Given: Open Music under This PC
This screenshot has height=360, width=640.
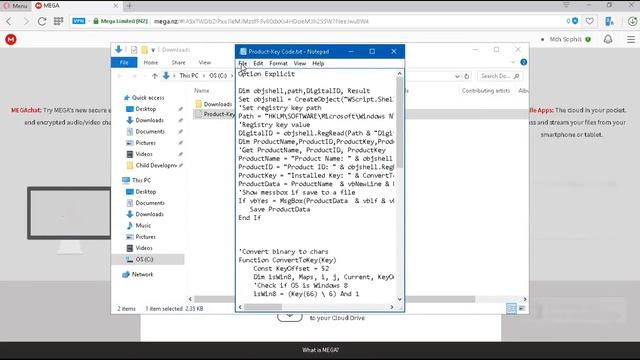Looking at the screenshot, I should click(x=143, y=225).
